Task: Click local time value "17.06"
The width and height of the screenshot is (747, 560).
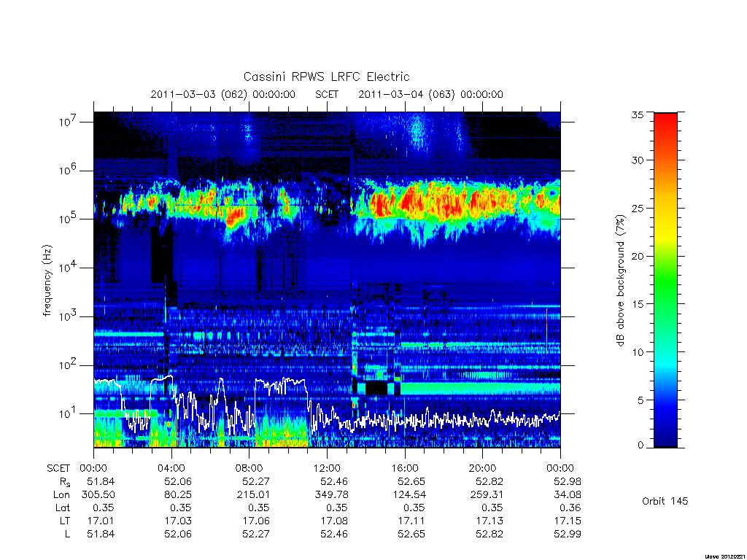Action: pos(256,521)
